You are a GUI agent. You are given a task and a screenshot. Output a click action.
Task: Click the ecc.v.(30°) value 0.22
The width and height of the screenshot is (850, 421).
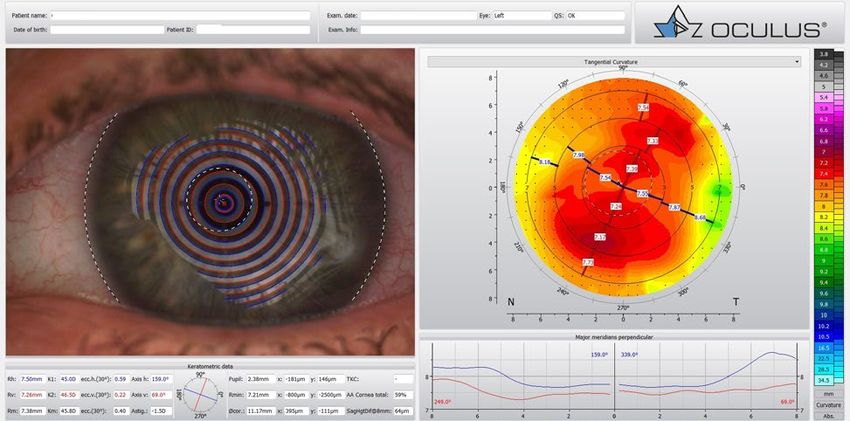122,396
